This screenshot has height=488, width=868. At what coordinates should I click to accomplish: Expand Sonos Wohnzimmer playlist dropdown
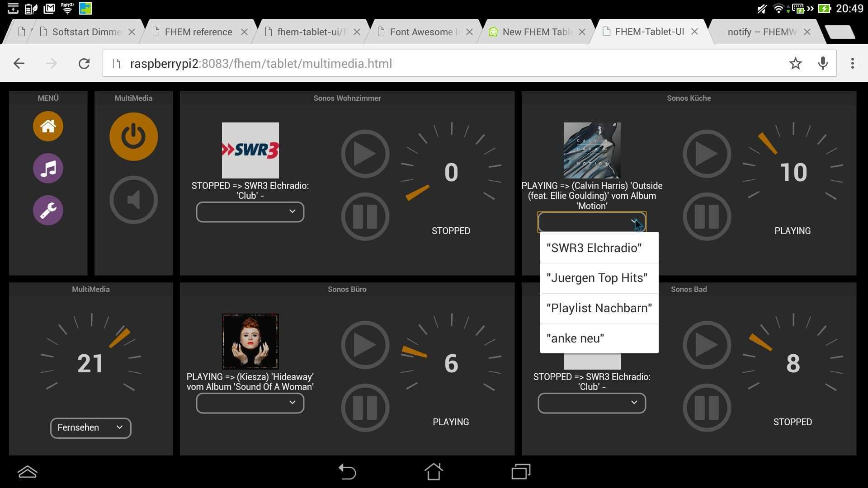tap(250, 212)
